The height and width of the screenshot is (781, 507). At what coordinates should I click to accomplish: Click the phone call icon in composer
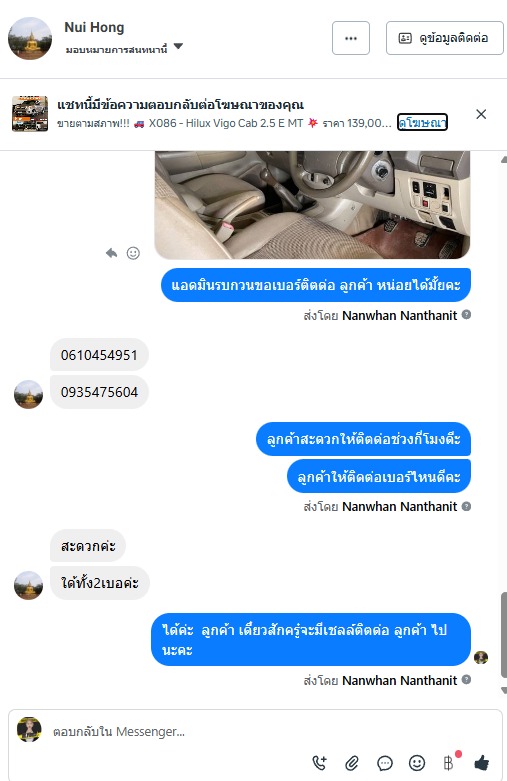(319, 762)
